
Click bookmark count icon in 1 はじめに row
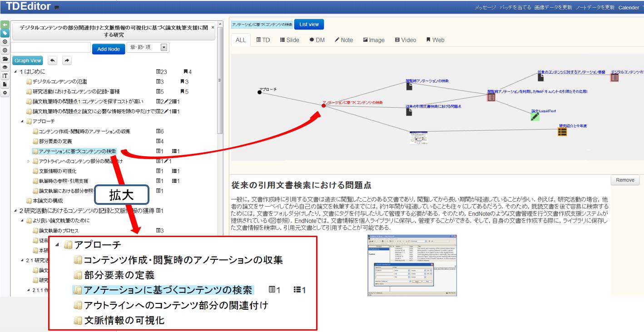point(186,72)
